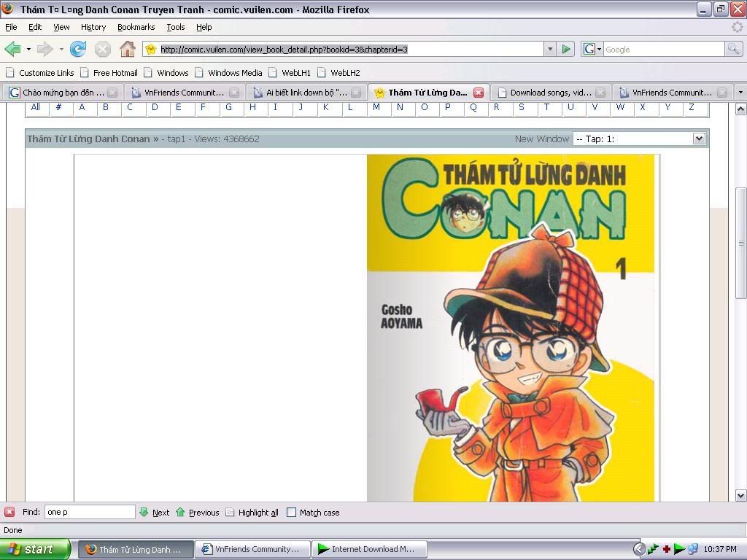Click the New Window link
This screenshot has width=747, height=560.
[x=542, y=139]
